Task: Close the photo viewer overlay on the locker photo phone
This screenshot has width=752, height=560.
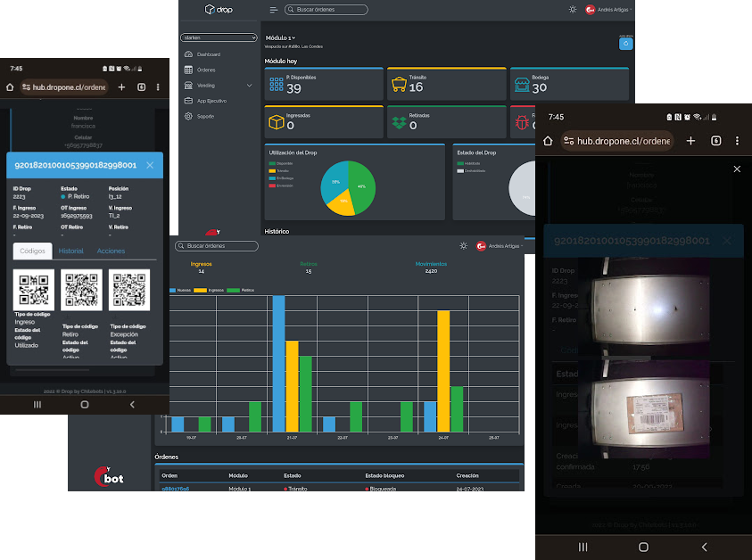Action: click(x=737, y=169)
